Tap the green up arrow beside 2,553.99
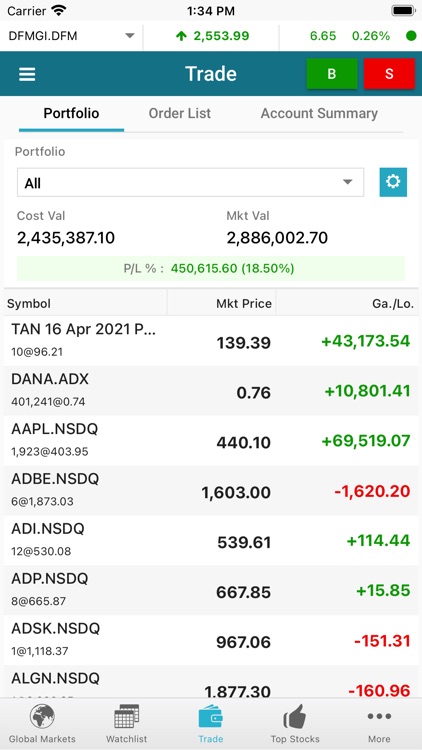 pyautogui.click(x=181, y=36)
